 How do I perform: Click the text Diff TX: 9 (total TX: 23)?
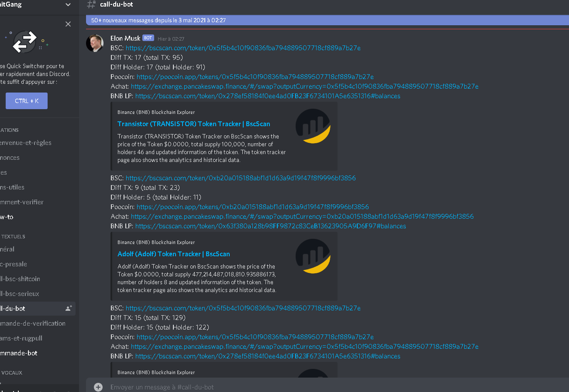point(145,188)
